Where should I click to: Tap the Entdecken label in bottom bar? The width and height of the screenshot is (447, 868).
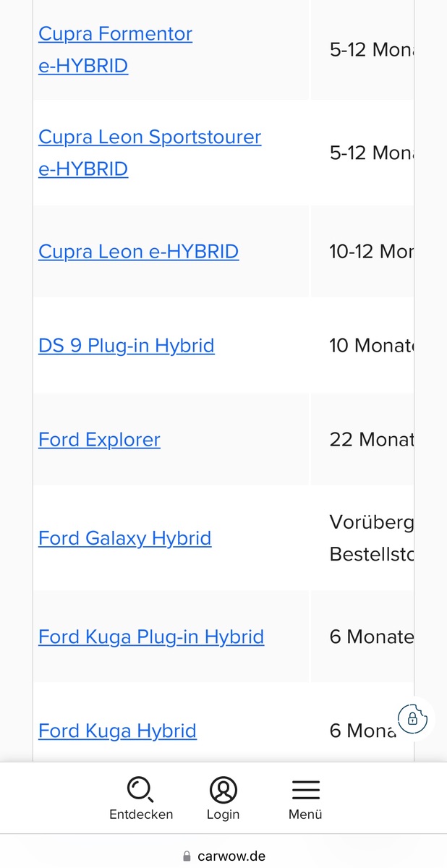click(x=141, y=814)
